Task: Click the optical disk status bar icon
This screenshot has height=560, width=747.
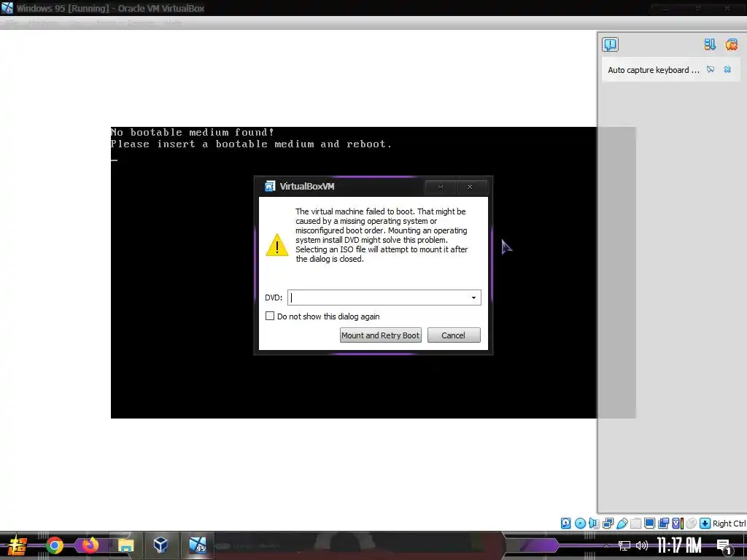Action: tap(580, 524)
